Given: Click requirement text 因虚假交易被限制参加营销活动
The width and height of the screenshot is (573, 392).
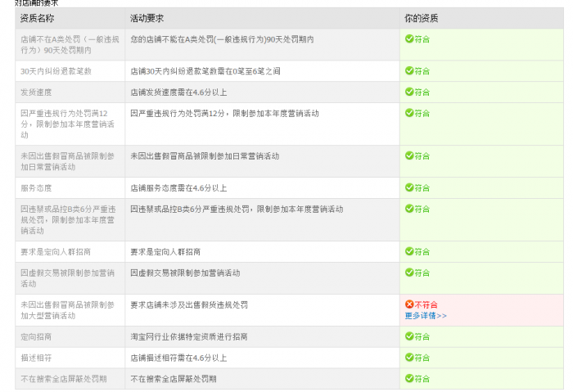Looking at the screenshot, I should click(185, 273).
